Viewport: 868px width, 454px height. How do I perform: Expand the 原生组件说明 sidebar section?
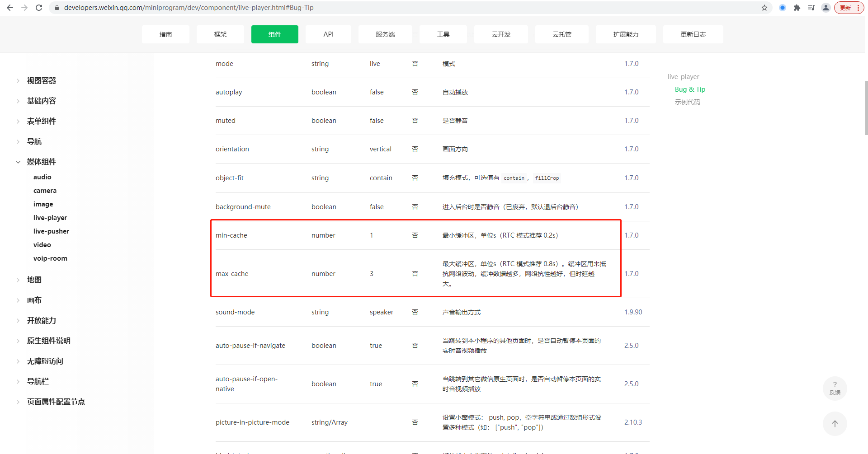(49, 341)
